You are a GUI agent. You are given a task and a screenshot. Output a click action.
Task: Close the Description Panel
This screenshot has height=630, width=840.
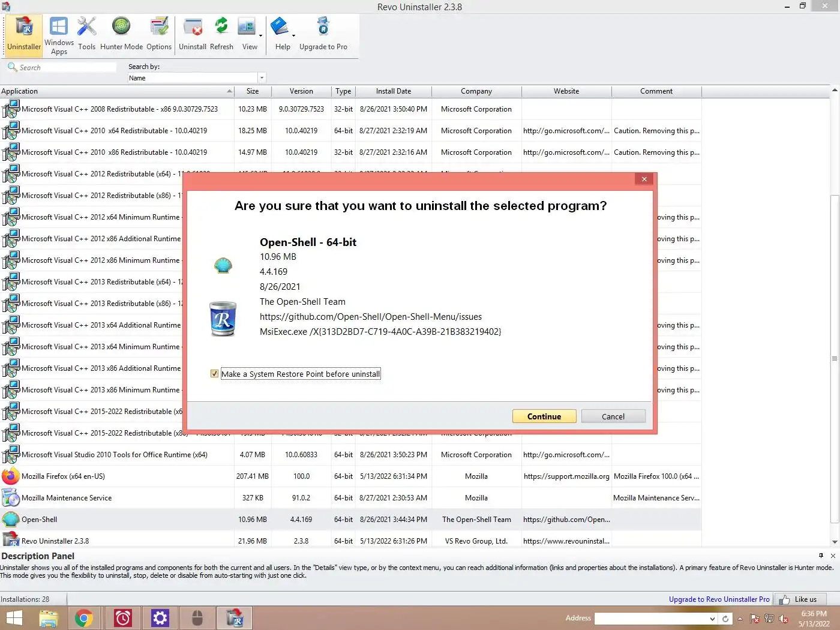coord(833,556)
